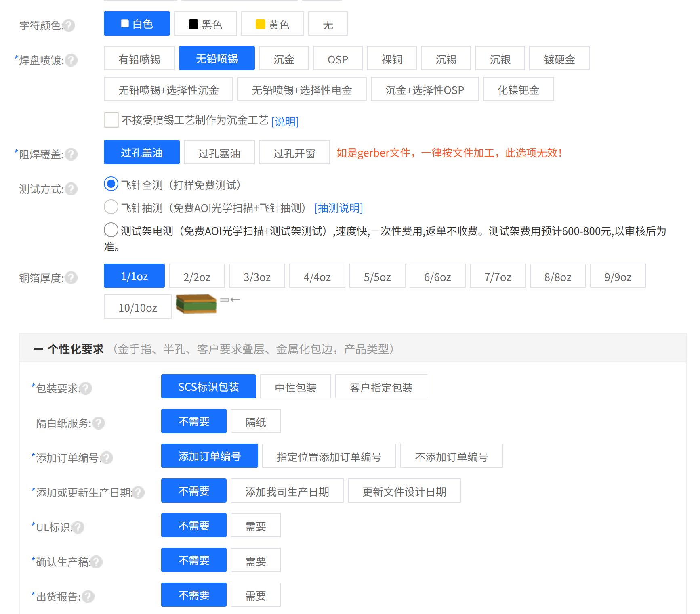Screen dimensions: 700x614
Task: Open help tooltip for 出货报告
Action: 88,597
